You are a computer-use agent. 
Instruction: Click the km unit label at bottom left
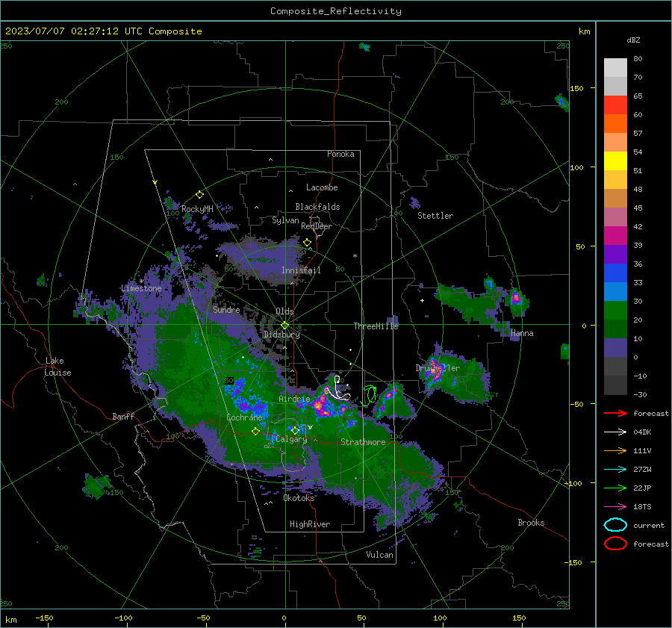[10, 620]
